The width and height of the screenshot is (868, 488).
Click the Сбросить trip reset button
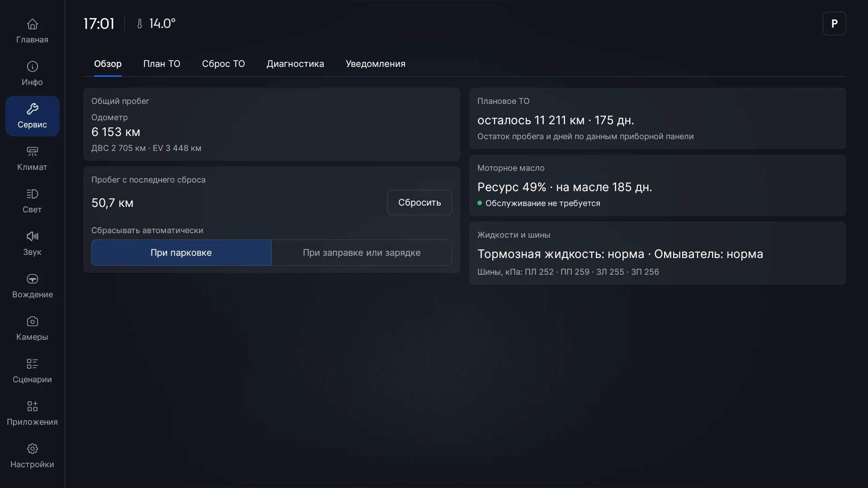420,202
